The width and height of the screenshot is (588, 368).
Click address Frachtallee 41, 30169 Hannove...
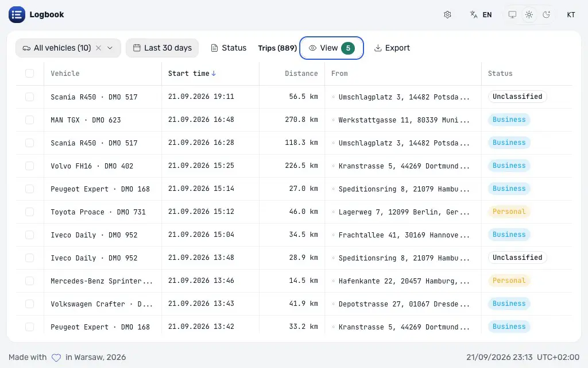[404, 235]
